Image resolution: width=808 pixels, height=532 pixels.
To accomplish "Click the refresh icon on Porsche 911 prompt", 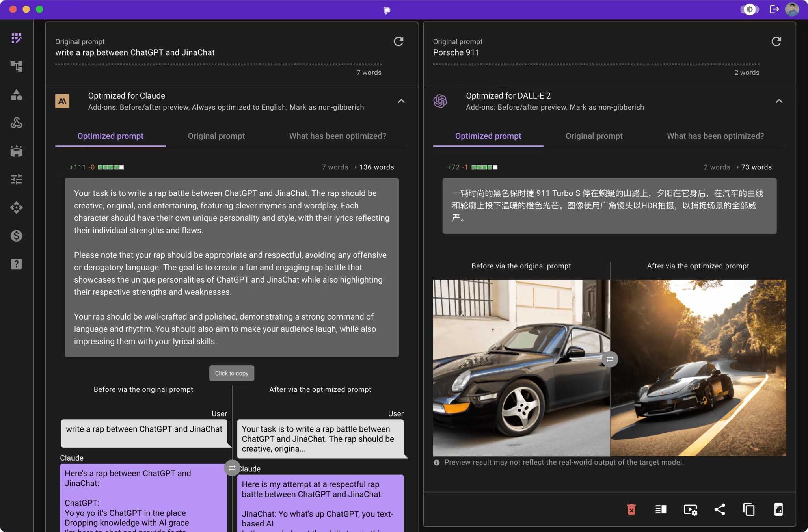I will click(x=776, y=41).
